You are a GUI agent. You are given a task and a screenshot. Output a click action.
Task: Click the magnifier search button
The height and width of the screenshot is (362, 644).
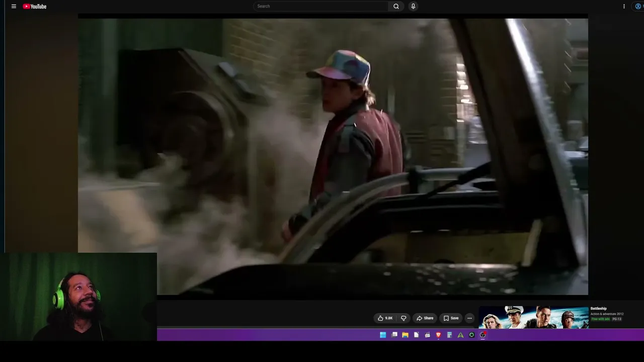(396, 6)
